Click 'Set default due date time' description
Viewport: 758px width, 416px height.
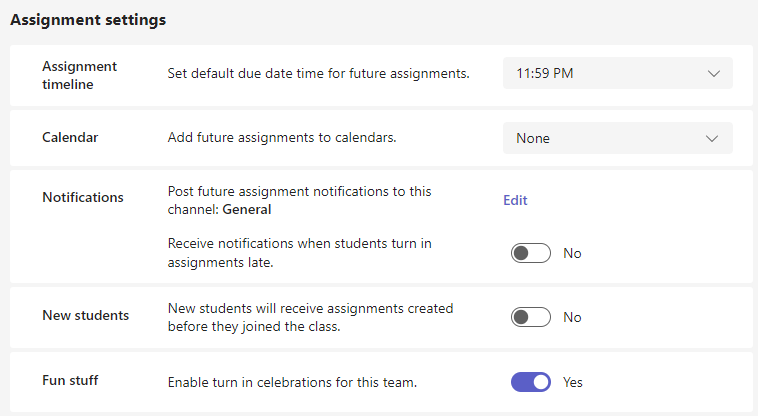click(318, 73)
